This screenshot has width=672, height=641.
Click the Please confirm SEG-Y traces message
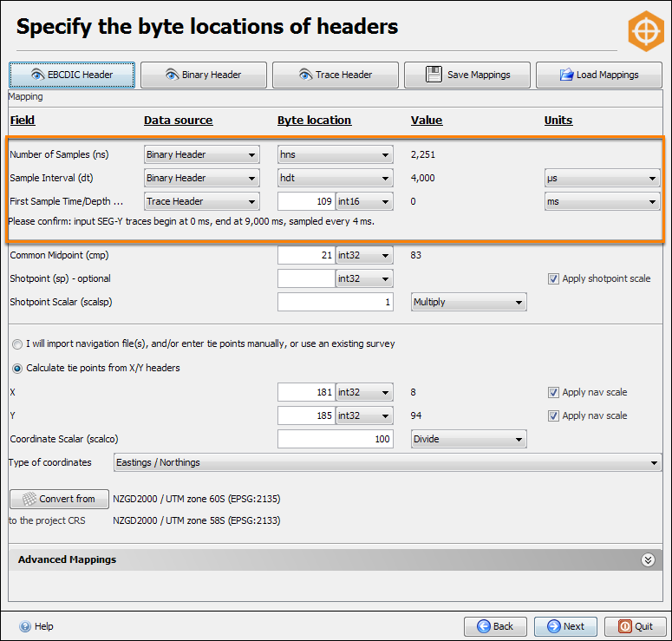[x=191, y=222]
